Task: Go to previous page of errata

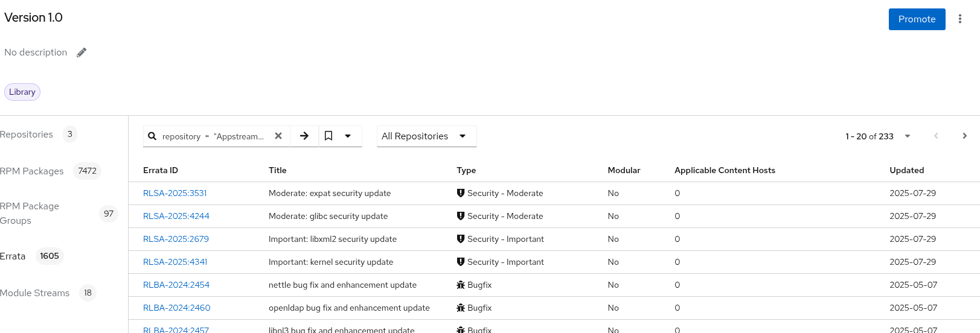Action: coord(936,136)
